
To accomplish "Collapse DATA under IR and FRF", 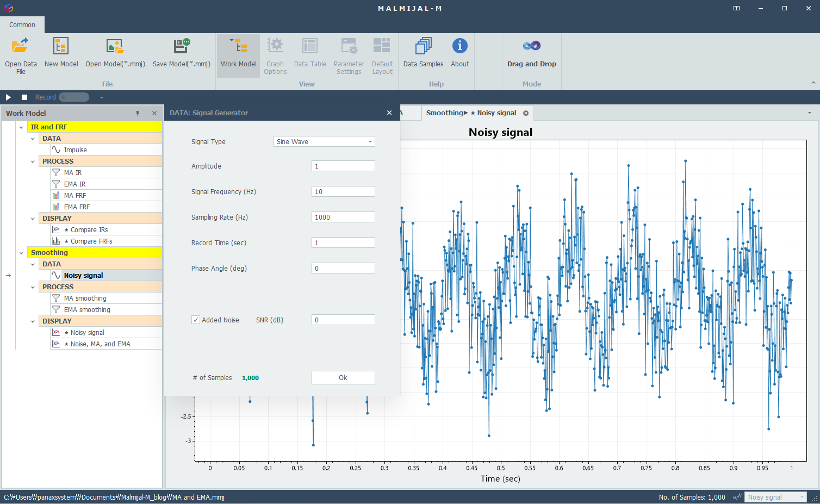I will pyautogui.click(x=33, y=139).
